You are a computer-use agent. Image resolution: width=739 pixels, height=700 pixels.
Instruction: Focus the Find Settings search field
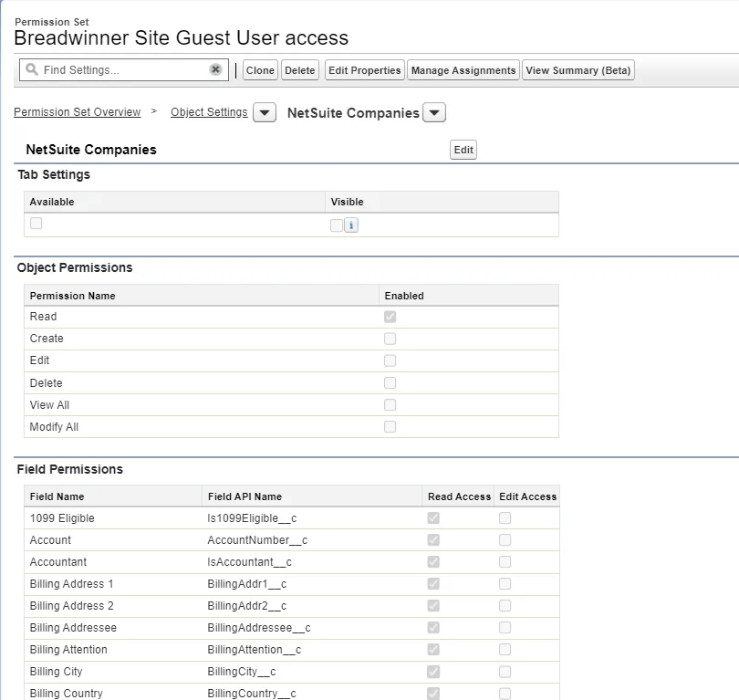124,69
